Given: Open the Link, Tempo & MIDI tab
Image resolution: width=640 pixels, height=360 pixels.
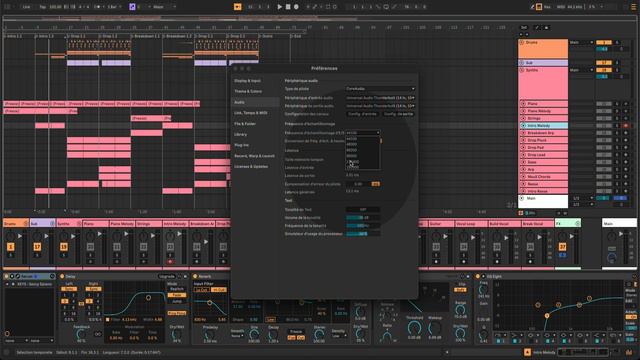Looking at the screenshot, I should 251,113.
